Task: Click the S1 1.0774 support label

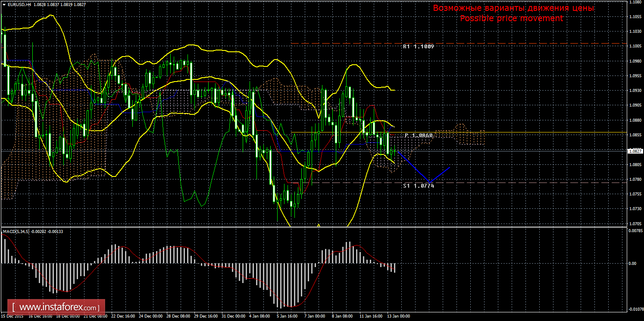Action: 419,186
